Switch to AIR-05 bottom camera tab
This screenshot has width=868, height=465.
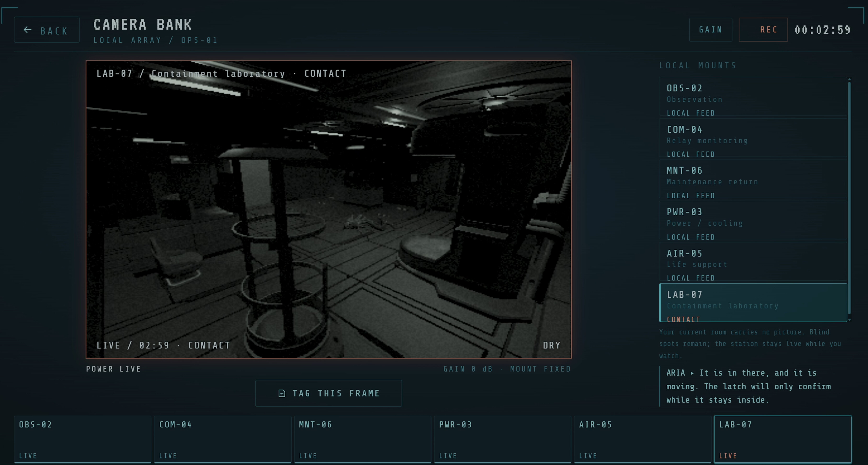[643, 439]
